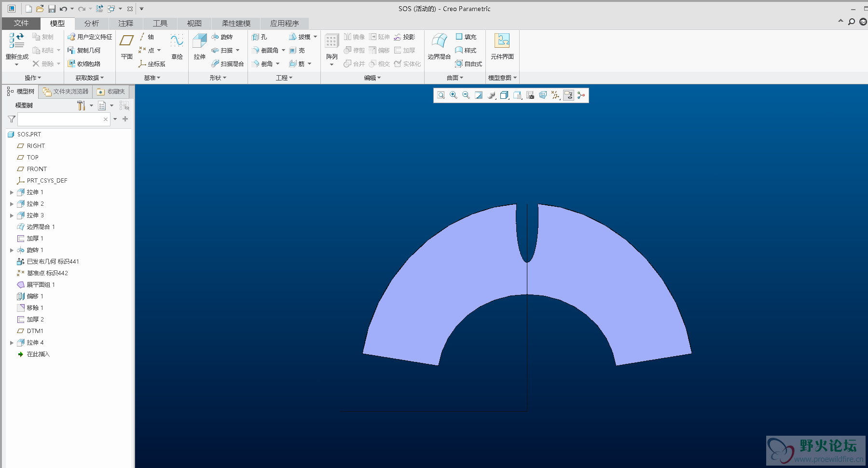Click Shrinkwrap (收缩包络)

pyautogui.click(x=84, y=64)
